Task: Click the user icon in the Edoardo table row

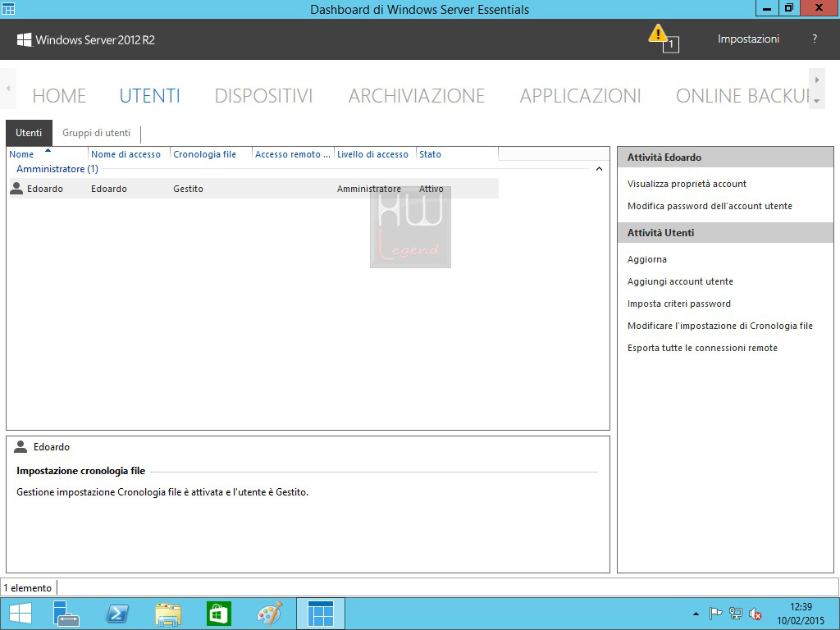Action: (x=16, y=188)
